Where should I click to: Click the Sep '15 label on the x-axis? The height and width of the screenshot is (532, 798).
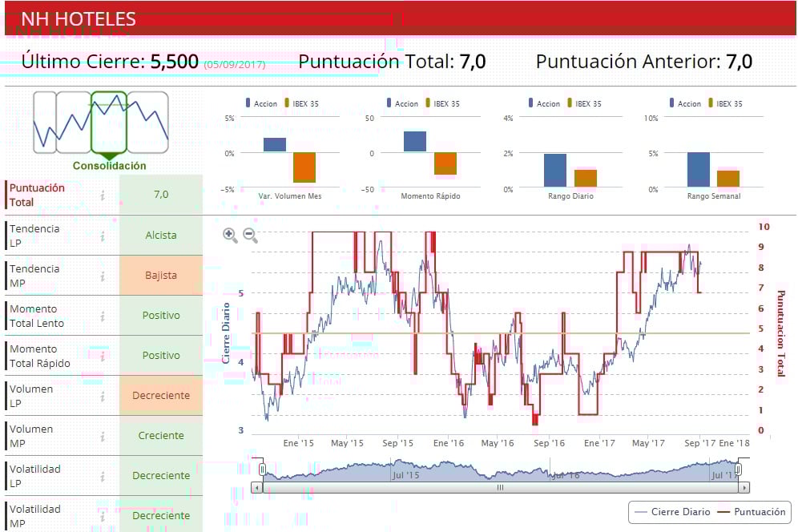pos(398,443)
